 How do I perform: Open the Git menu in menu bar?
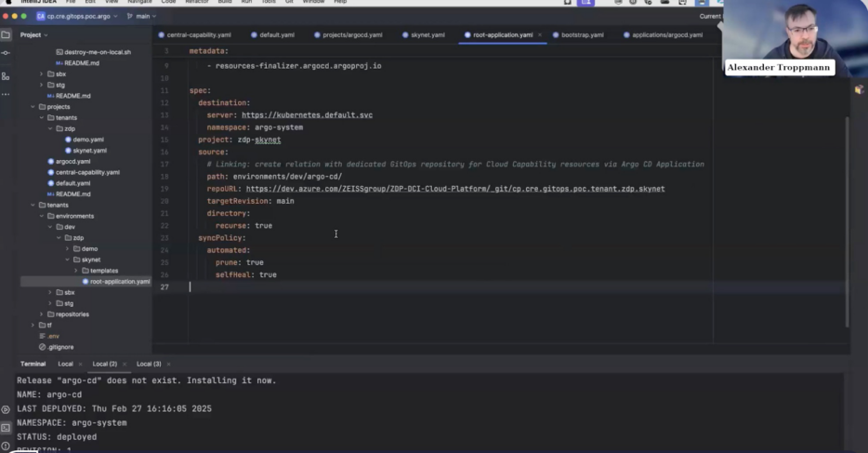click(x=289, y=2)
